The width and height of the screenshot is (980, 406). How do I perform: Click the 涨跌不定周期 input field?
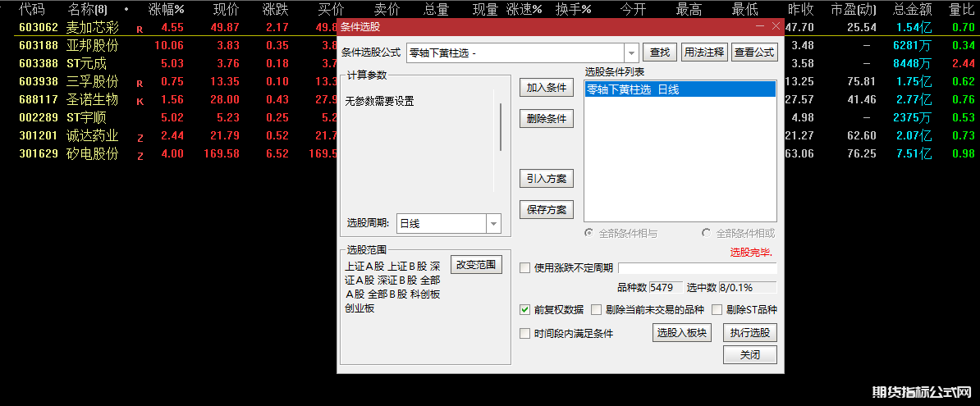point(697,268)
